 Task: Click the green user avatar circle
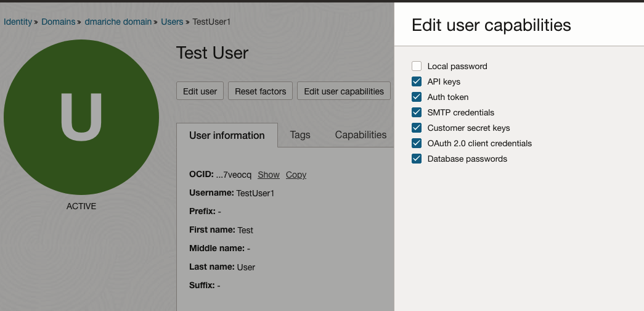click(x=81, y=117)
